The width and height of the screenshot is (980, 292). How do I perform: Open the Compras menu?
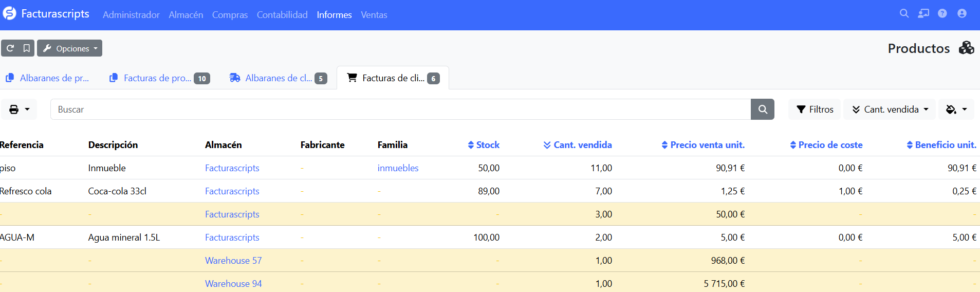(x=230, y=15)
